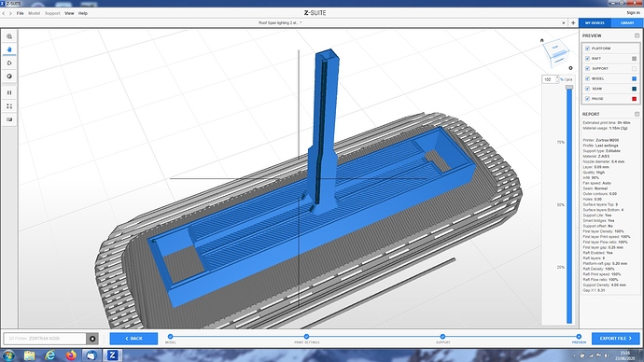
Task: Jump to Model step in progress bar
Action: (171, 337)
